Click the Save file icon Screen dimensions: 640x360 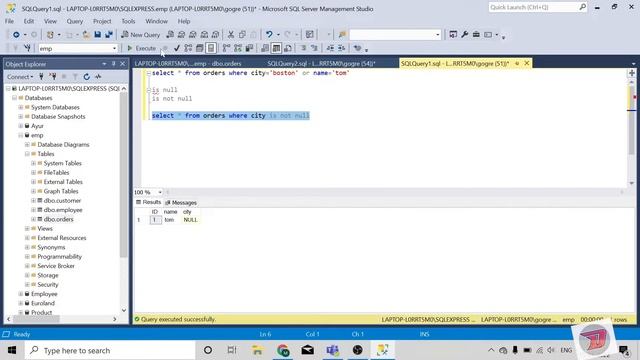[x=98, y=35]
